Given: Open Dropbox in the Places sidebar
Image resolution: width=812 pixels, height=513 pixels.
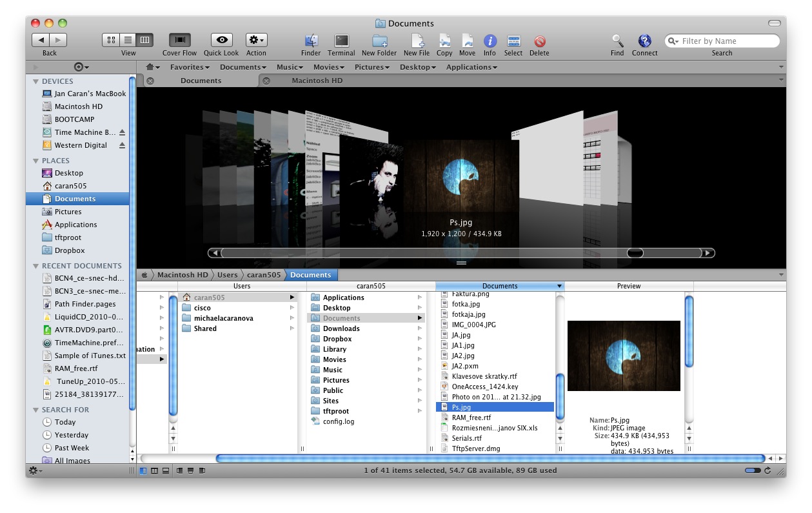Looking at the screenshot, I should click(70, 250).
